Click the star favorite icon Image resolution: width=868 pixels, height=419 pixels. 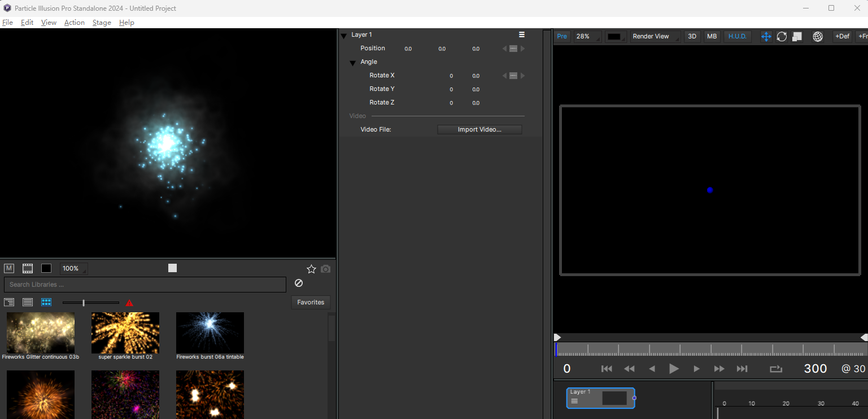[x=311, y=269]
